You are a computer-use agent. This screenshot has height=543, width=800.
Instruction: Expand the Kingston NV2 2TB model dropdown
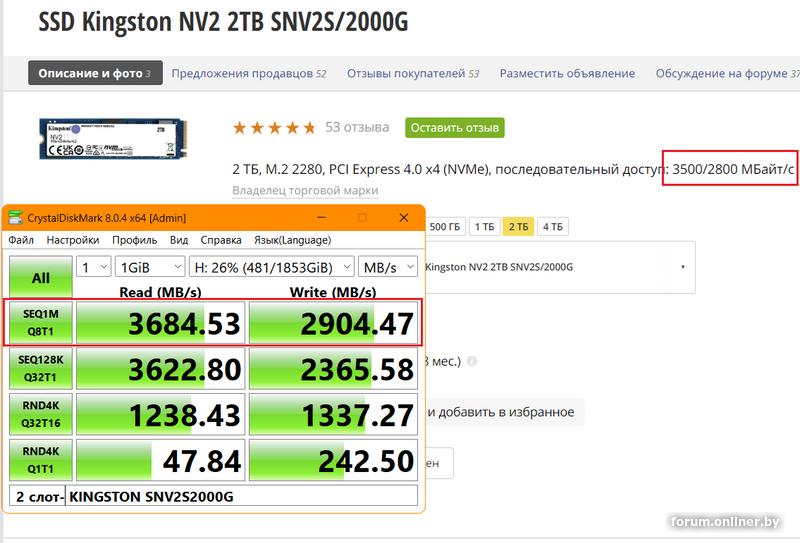560,267
